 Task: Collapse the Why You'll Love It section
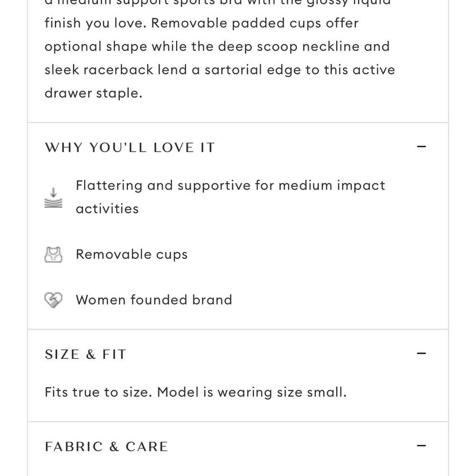[x=421, y=147]
